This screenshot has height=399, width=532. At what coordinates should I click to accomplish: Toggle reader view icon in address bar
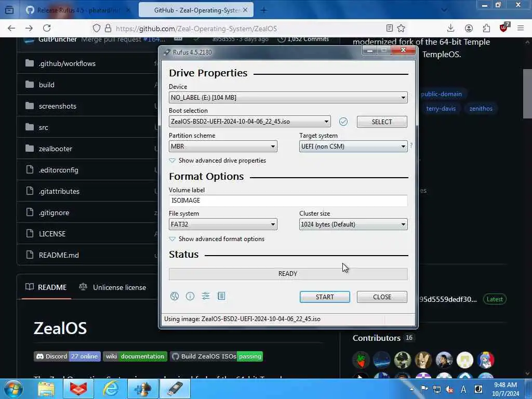[x=390, y=28]
